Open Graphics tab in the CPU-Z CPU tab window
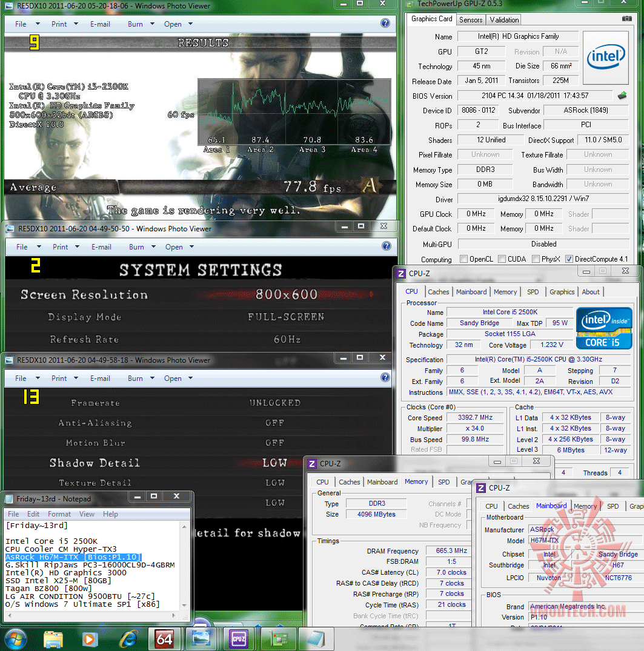Screen dimensions: 644x651 point(562,292)
